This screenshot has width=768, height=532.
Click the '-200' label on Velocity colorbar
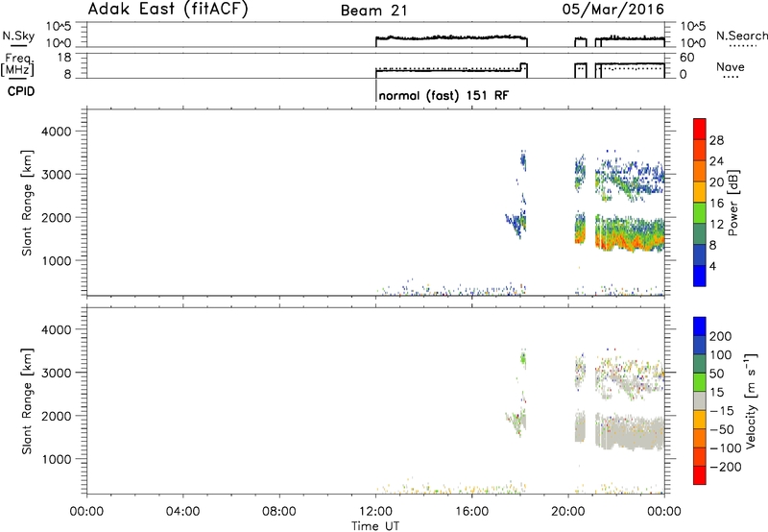coord(726,467)
